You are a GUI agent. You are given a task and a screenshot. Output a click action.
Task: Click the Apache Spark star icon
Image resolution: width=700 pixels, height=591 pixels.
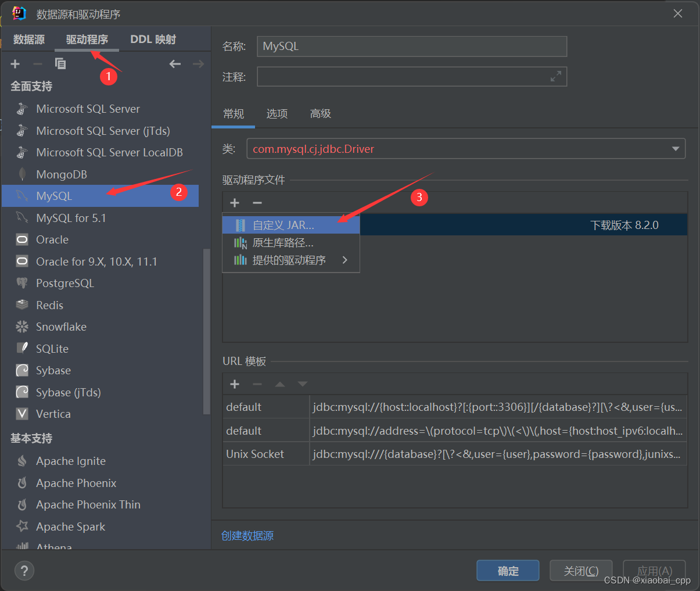pos(22,526)
